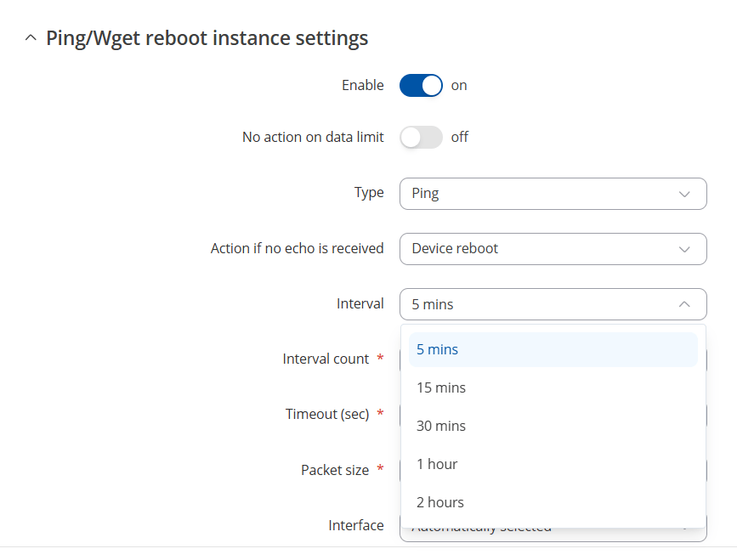Open the Type dropdown showing Ping
The image size is (737, 560).
pos(552,194)
